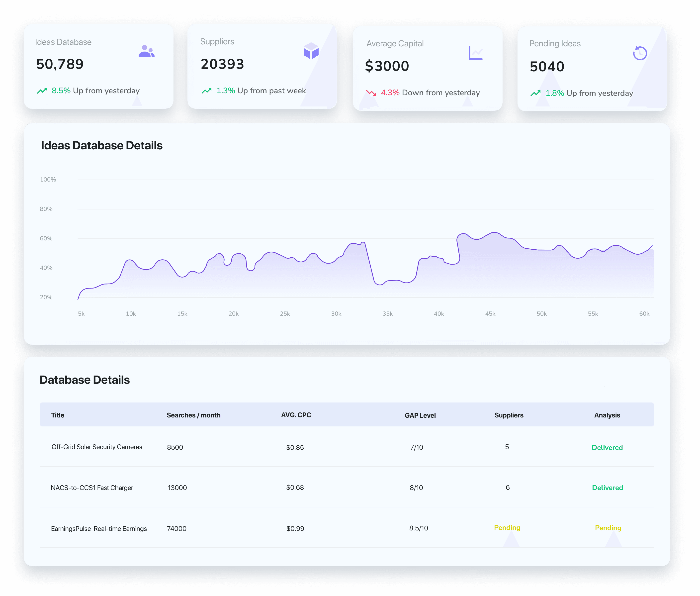700x596 pixels.
Task: Click the 30k label on chart x-axis
Action: 336,314
